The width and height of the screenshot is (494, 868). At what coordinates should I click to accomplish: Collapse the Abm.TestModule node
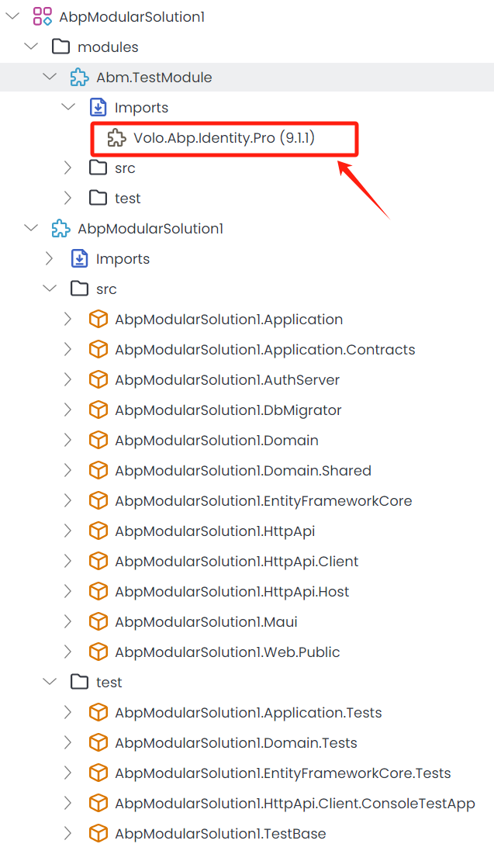click(x=50, y=77)
